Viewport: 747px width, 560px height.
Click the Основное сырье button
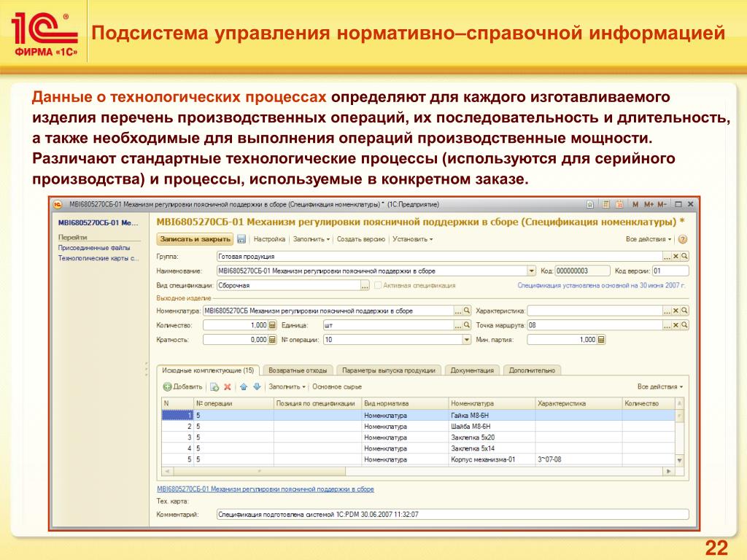337,386
